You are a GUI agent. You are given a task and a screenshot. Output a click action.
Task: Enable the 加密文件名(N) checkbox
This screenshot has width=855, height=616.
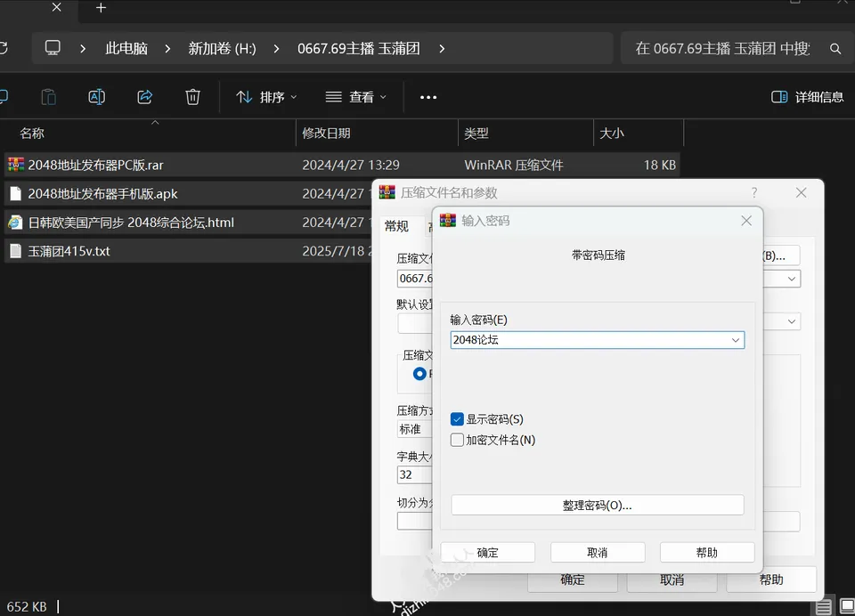[457, 440]
